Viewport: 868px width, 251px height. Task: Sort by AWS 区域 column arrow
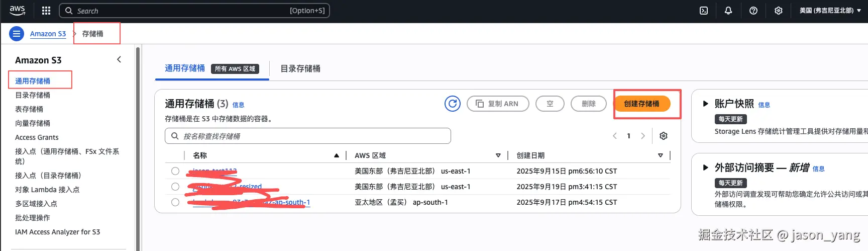click(498, 155)
